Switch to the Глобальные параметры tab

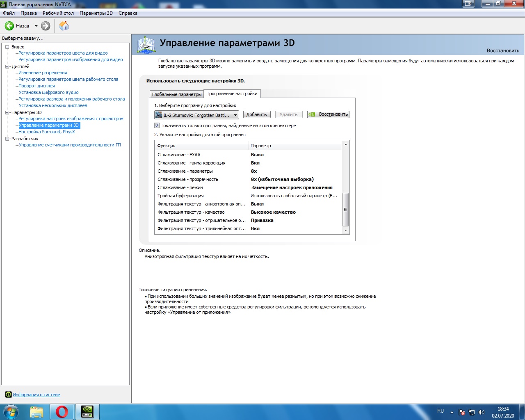(177, 94)
